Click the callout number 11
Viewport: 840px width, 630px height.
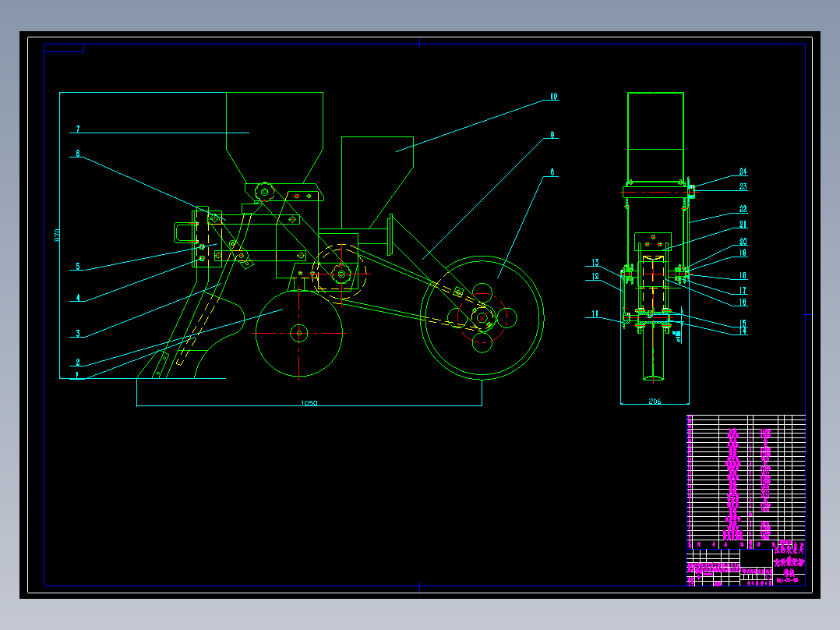click(595, 314)
